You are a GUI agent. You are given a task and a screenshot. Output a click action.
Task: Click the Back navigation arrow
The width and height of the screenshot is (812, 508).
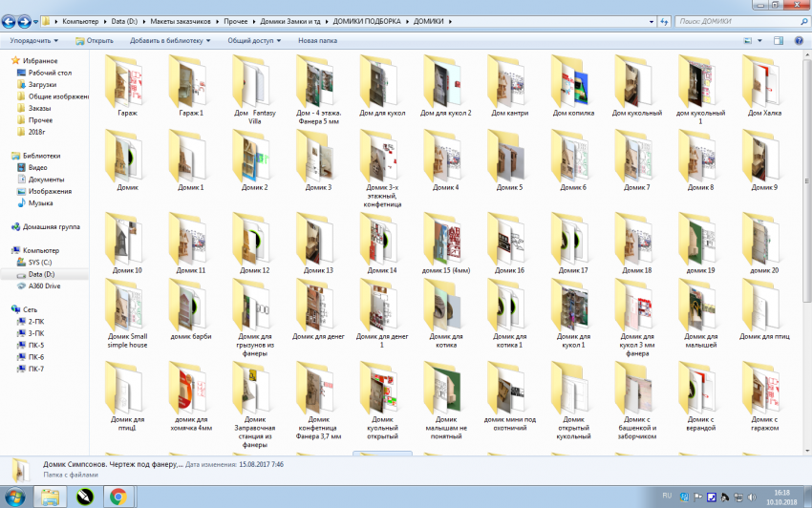(11, 20)
